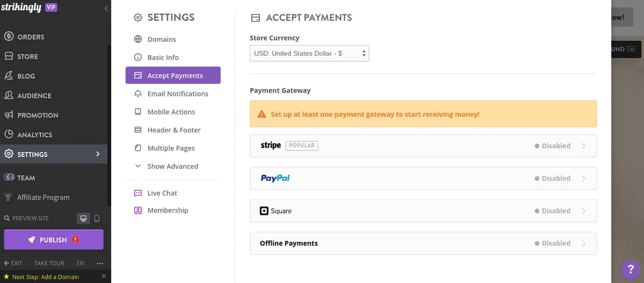
Task: Open Mobile Actions settings
Action: 171,112
